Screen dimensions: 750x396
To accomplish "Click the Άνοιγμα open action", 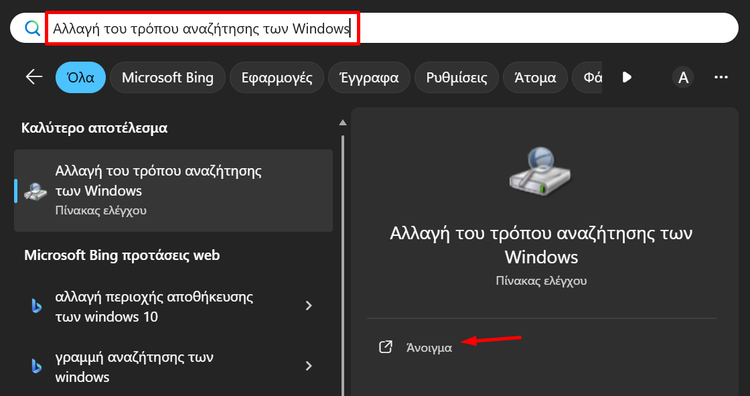I will point(429,348).
